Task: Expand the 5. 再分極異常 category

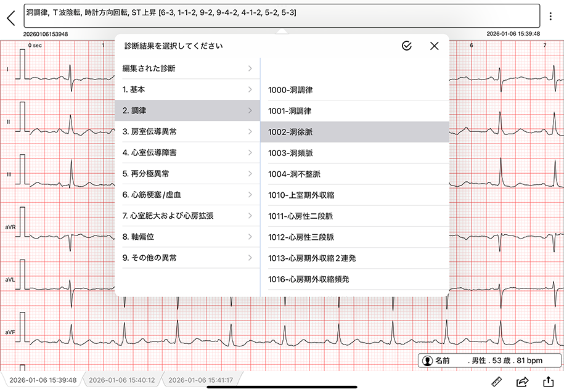Action: coord(187,174)
